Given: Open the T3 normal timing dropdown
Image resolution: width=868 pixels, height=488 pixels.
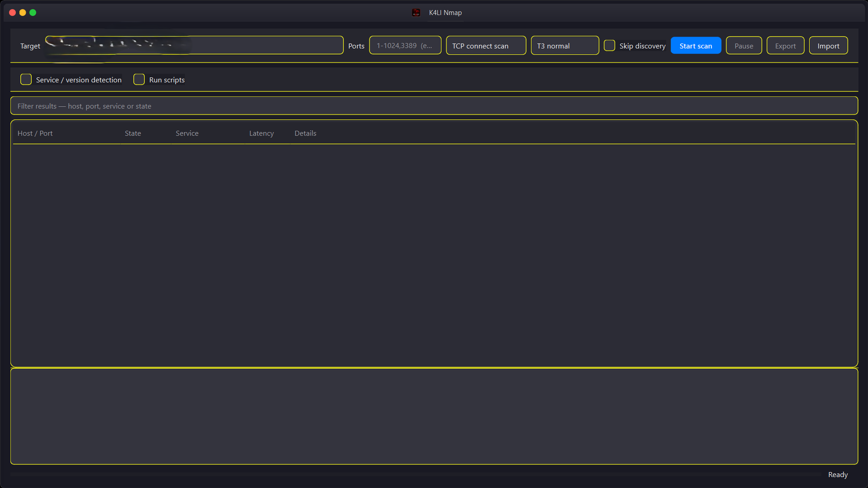Looking at the screenshot, I should 565,46.
